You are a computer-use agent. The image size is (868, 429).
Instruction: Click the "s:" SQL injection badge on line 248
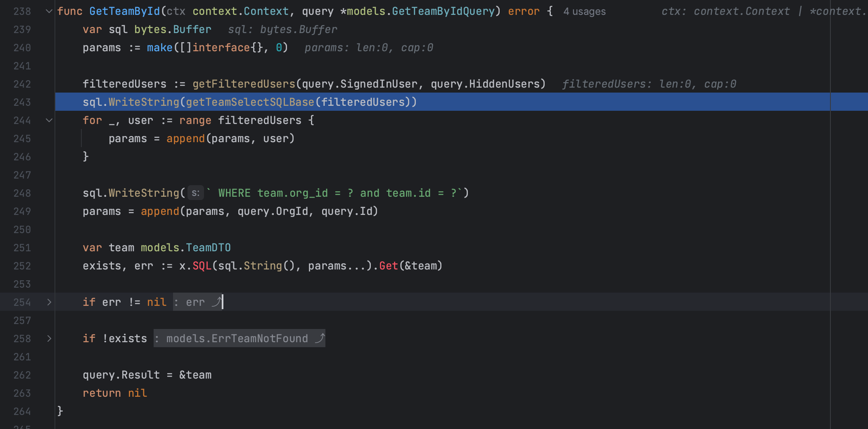pos(196,193)
